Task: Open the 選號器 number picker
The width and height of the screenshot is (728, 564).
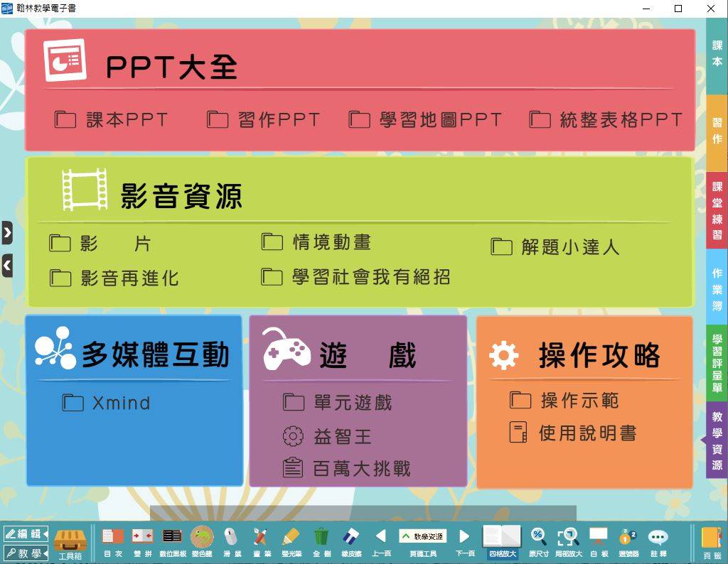Action: click(x=628, y=542)
